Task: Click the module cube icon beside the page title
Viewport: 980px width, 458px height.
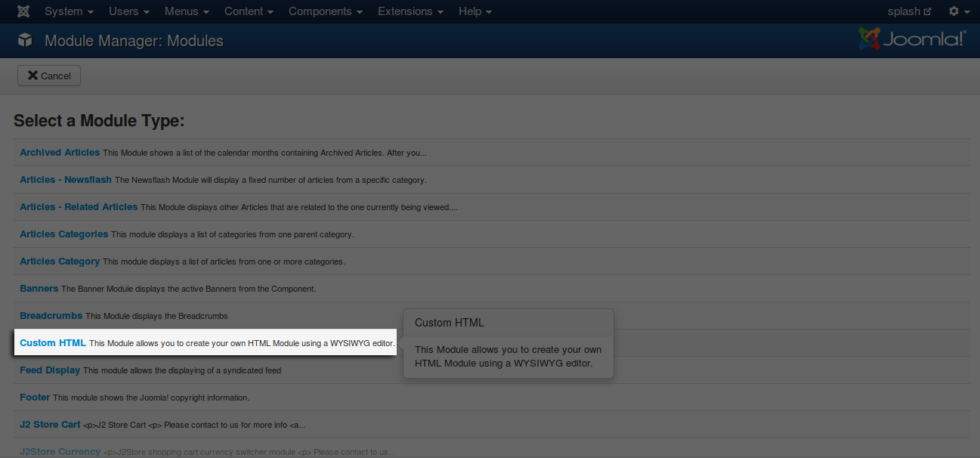Action: [25, 40]
